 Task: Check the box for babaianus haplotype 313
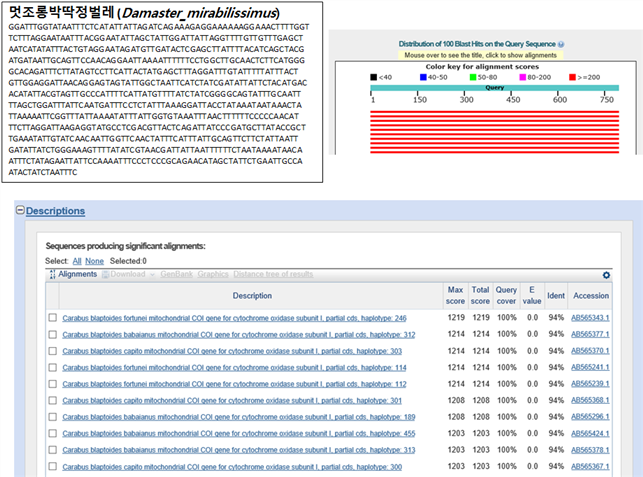pyautogui.click(x=52, y=450)
